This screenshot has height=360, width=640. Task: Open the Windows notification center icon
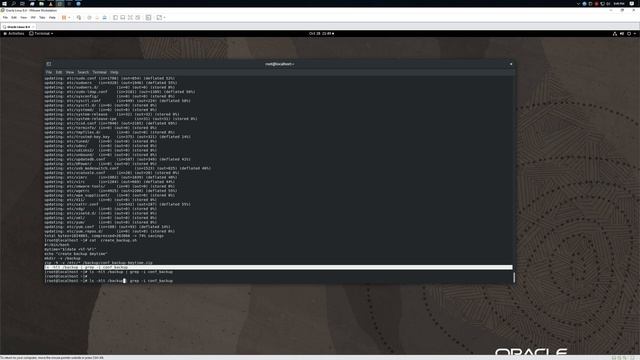632,3
